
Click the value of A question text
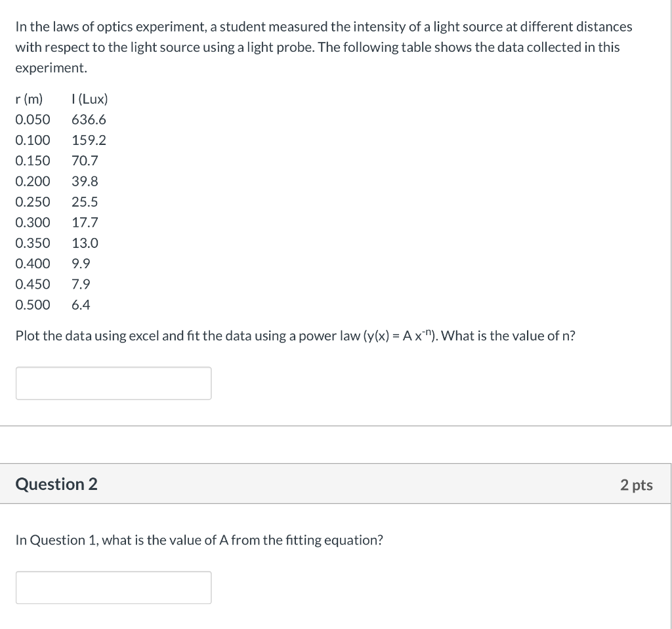[199, 540]
